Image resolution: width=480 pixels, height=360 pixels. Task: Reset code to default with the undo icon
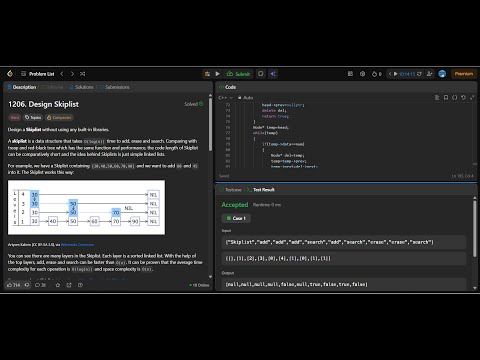click(x=463, y=98)
